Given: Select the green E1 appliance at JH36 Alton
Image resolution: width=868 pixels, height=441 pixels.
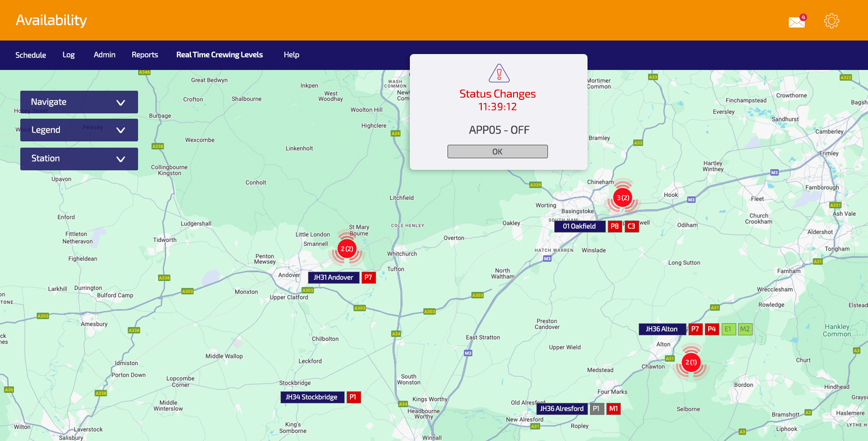Looking at the screenshot, I should pos(728,329).
